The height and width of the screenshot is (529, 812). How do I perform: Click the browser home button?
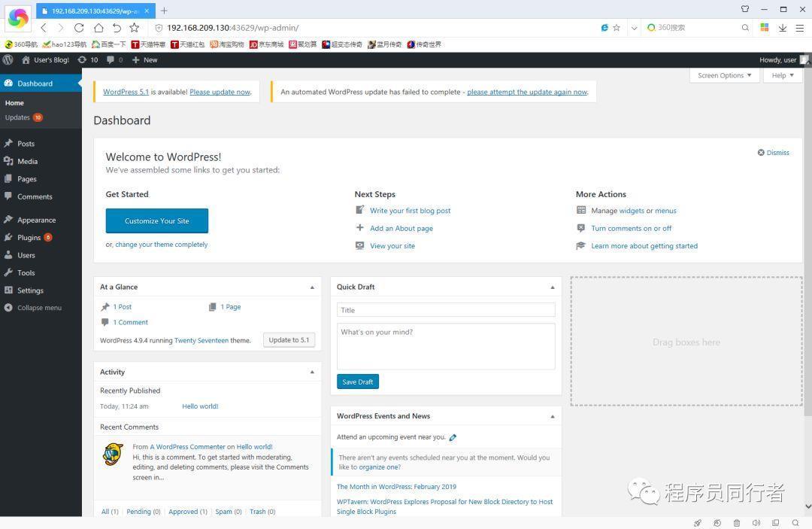(x=98, y=28)
